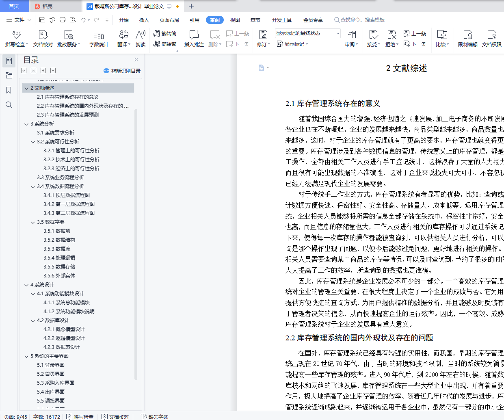Viewport: 504px width, 420px height.
Task: Open 批改服务 correction service
Action: 69,38
